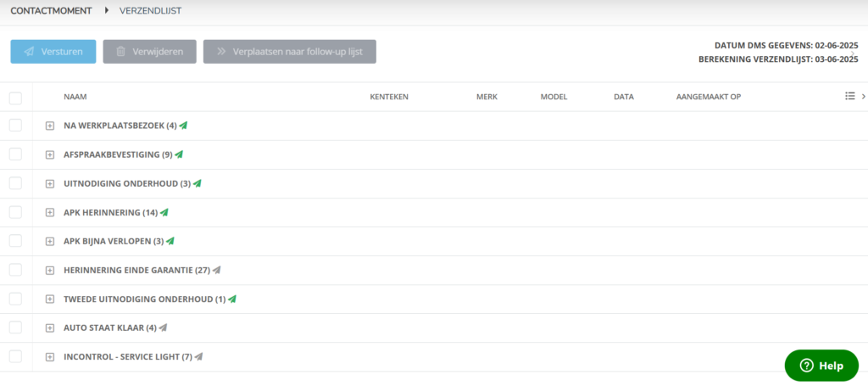Expand the INCONTROL - SERVICE LIGHT group
This screenshot has height=386, width=868.
pos(50,357)
